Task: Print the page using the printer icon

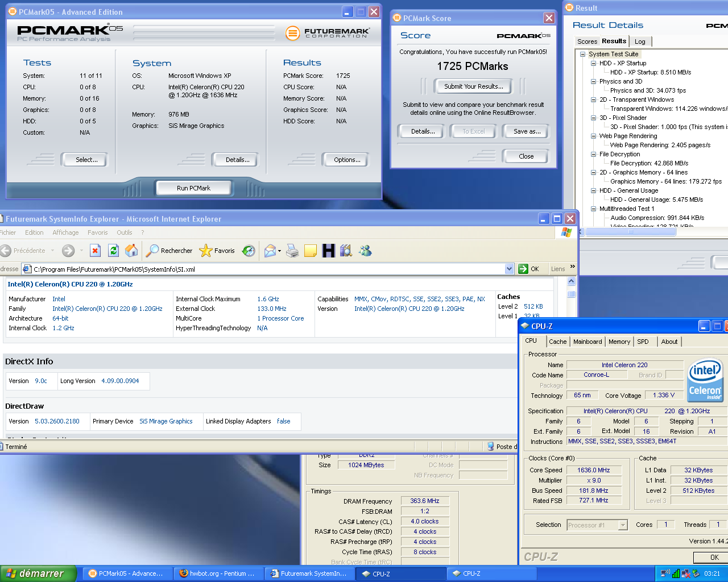Action: tap(292, 251)
